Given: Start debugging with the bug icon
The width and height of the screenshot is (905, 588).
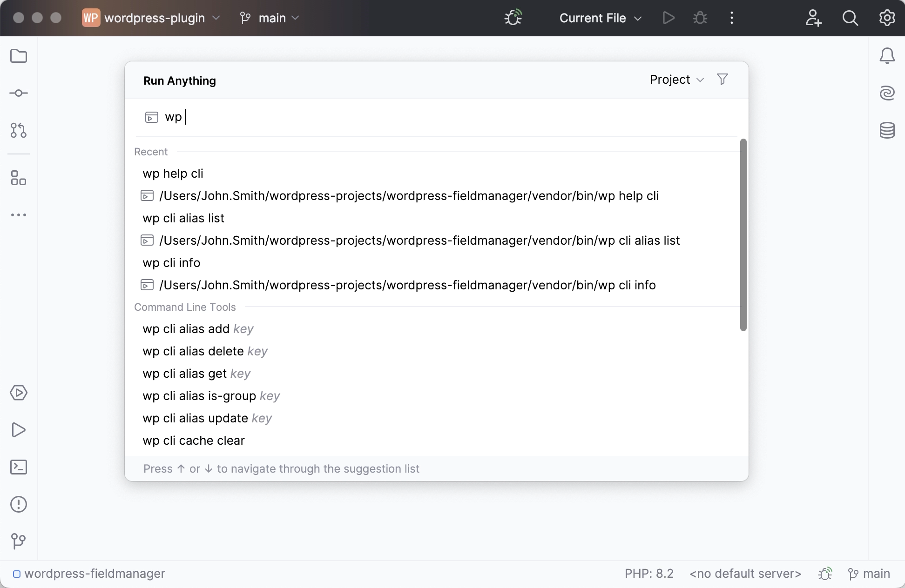Looking at the screenshot, I should tap(700, 18).
